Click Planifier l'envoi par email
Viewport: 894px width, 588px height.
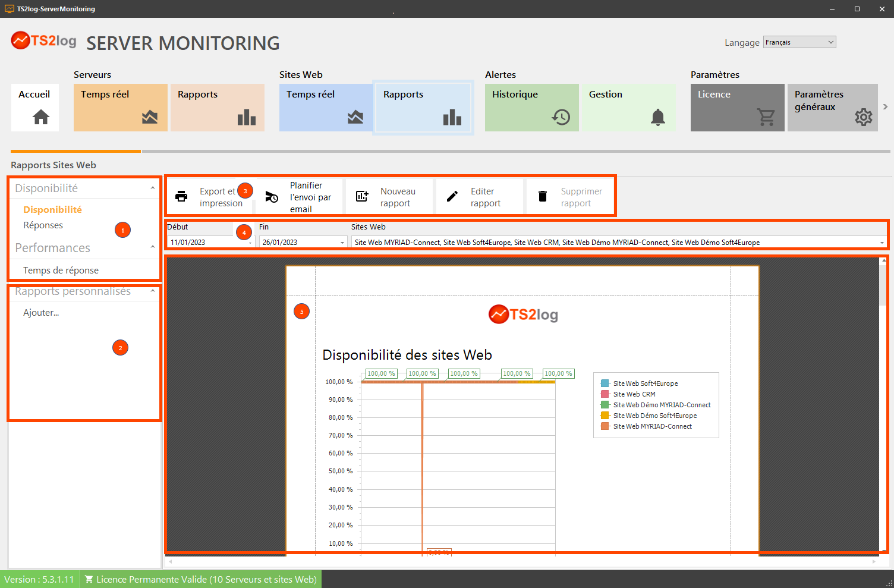coord(299,197)
